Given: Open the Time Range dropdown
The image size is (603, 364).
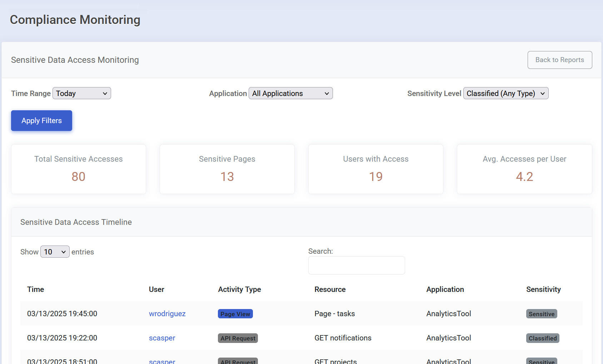Looking at the screenshot, I should click(x=82, y=93).
